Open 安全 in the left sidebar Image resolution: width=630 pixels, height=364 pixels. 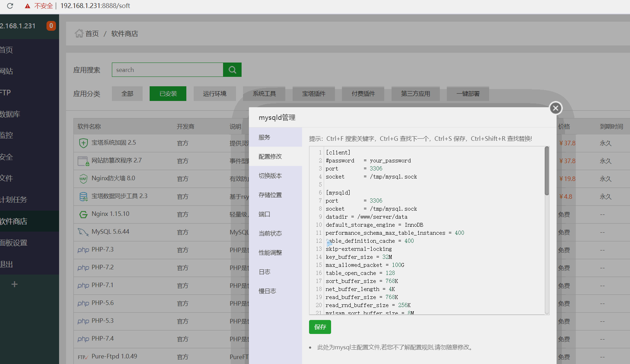pyautogui.click(x=29, y=157)
